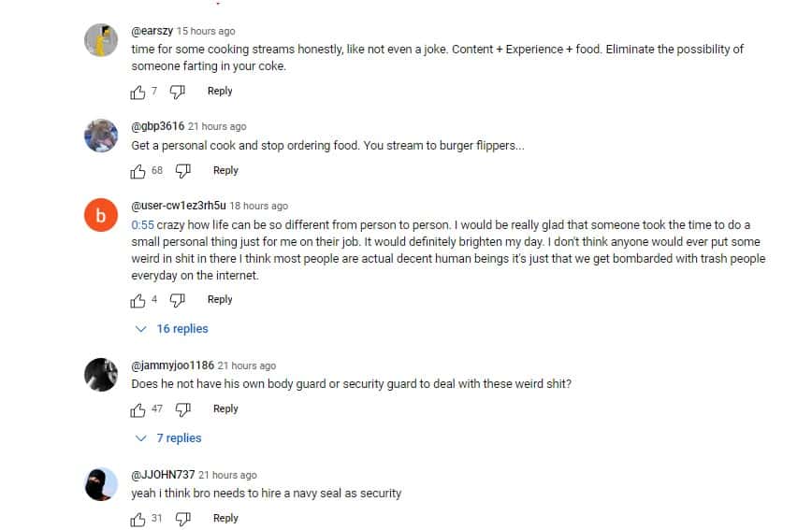Reply to @earszy's cooking streams comment
The height and width of the screenshot is (530, 812).
[220, 91]
